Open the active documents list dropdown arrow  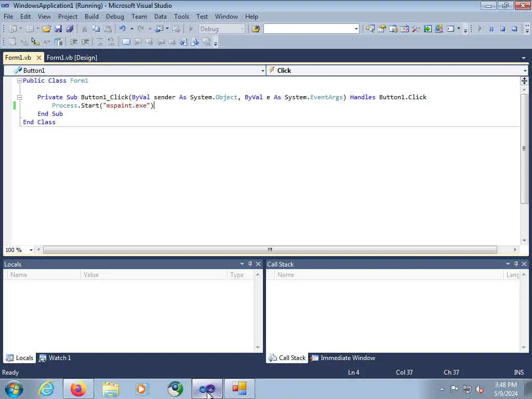[524, 58]
